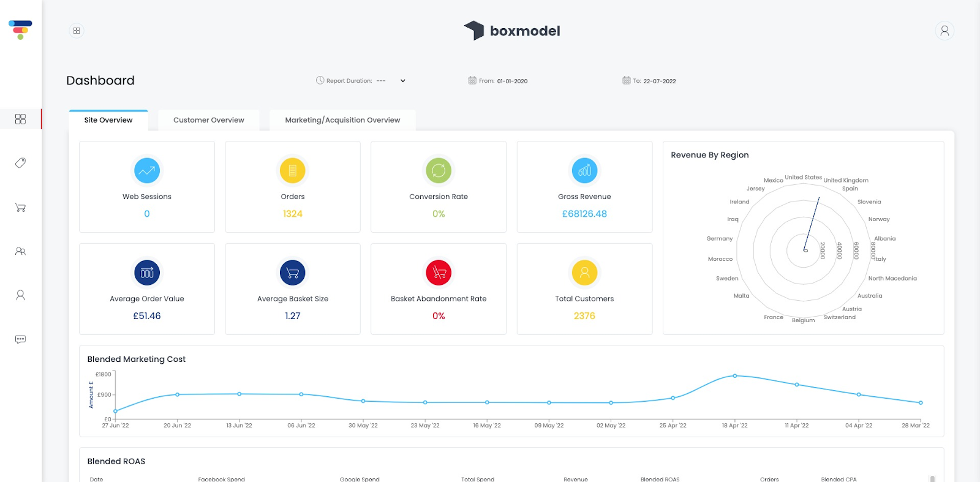This screenshot has height=482, width=980.
Task: Edit the From date 01-01-2020 field
Action: pos(512,81)
